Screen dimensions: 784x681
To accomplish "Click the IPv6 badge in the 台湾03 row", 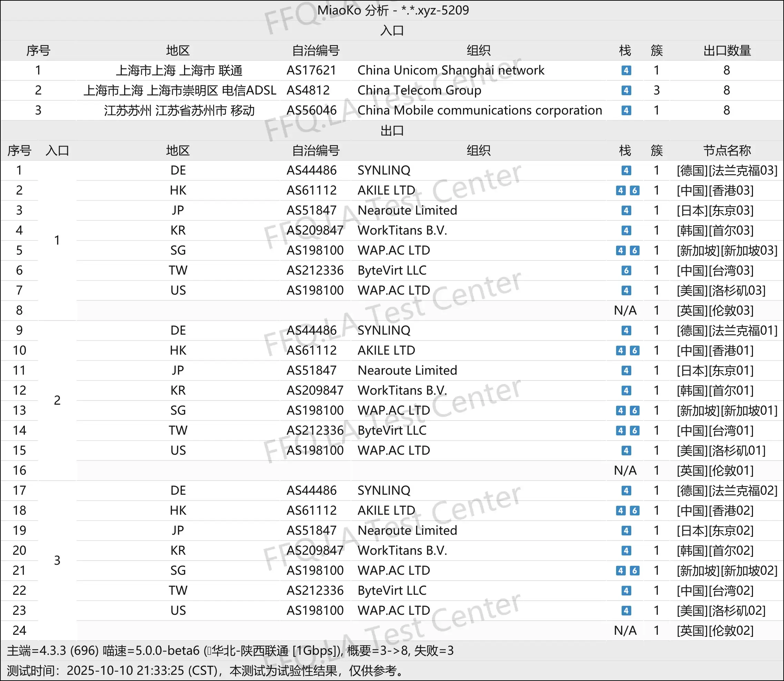I will (x=626, y=270).
